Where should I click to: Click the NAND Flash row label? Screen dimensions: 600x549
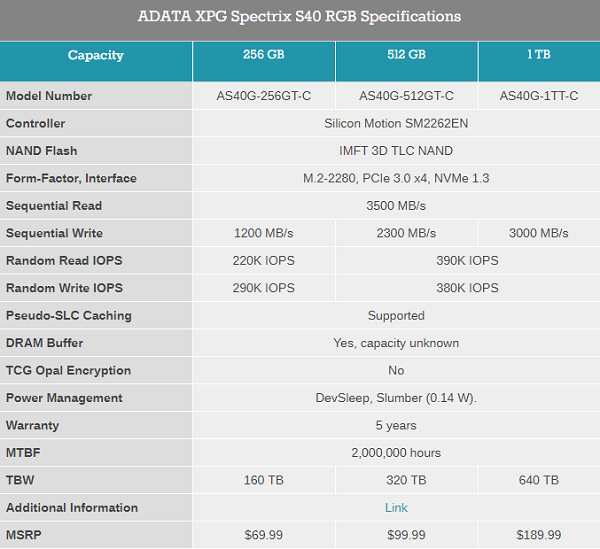tap(42, 151)
